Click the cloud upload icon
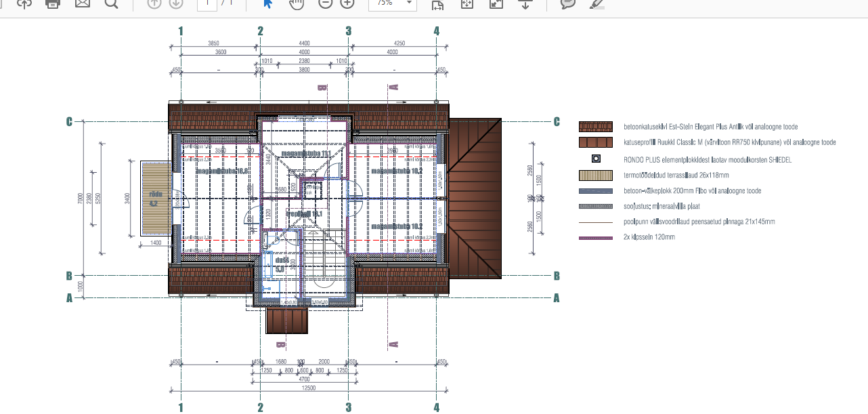Screen dimensions: 868x414 [x=24, y=3]
